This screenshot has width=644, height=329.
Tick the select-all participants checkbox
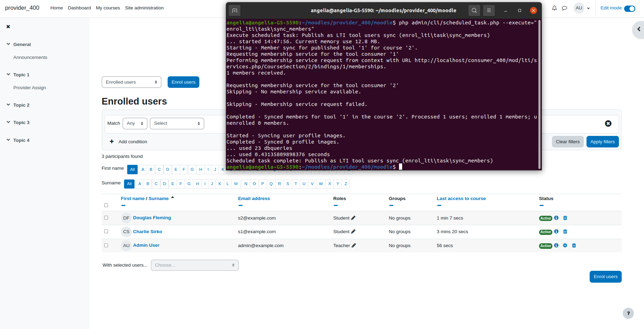106,205
